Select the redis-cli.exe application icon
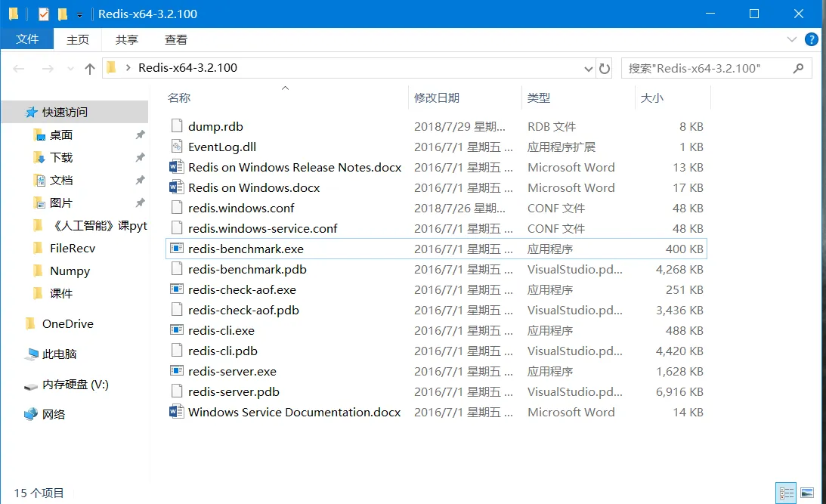 (177, 330)
